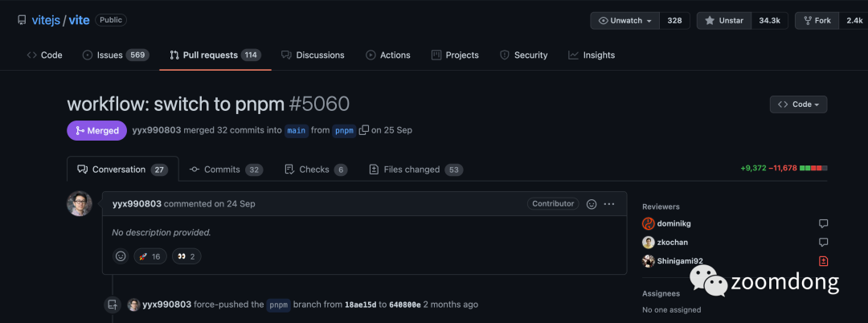This screenshot has height=323, width=868.
Task: Open yyx990803 author link in comment header
Action: (137, 203)
